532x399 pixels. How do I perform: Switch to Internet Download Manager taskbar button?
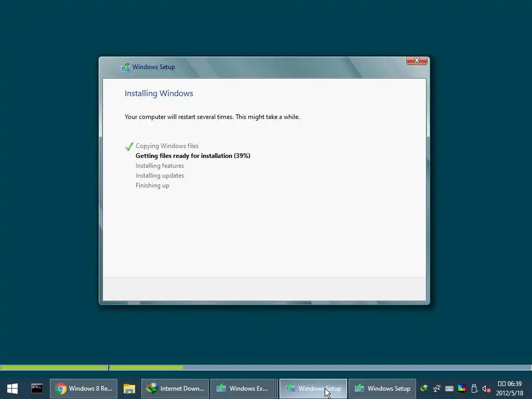point(175,389)
